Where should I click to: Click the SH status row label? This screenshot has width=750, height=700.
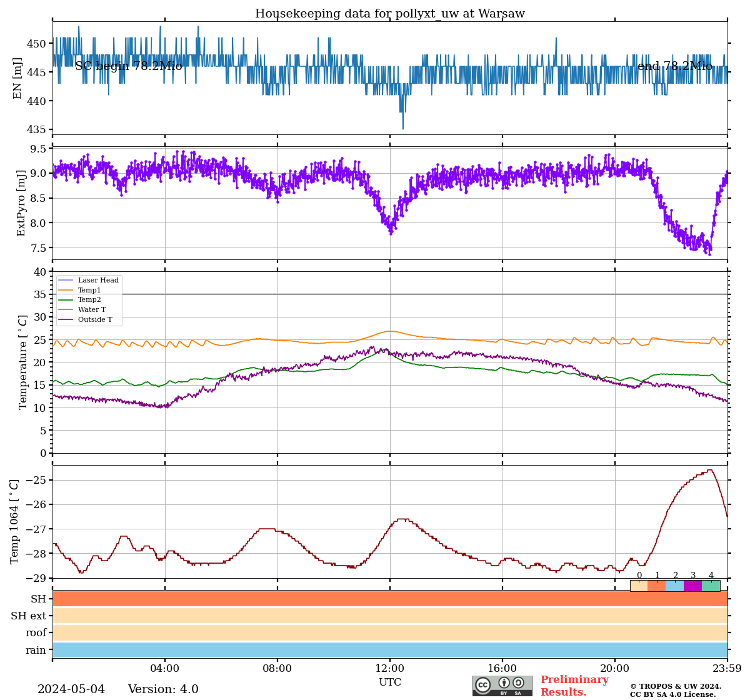coord(39,599)
